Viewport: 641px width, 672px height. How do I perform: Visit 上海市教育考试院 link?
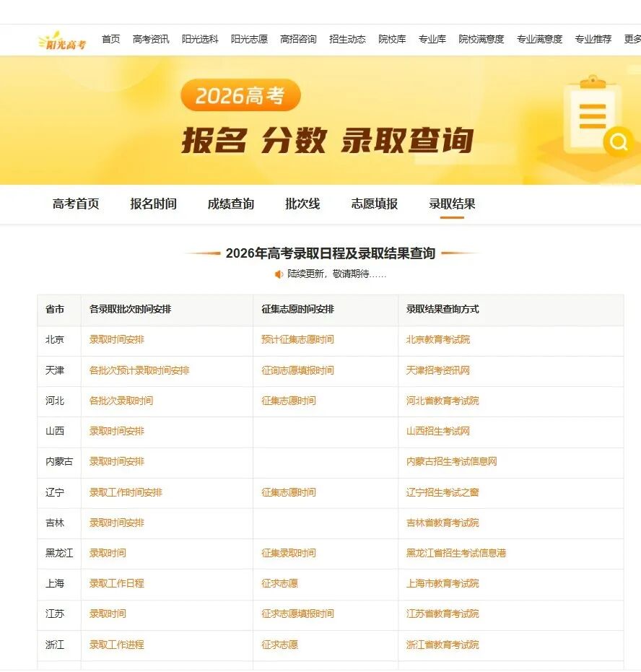click(x=442, y=584)
